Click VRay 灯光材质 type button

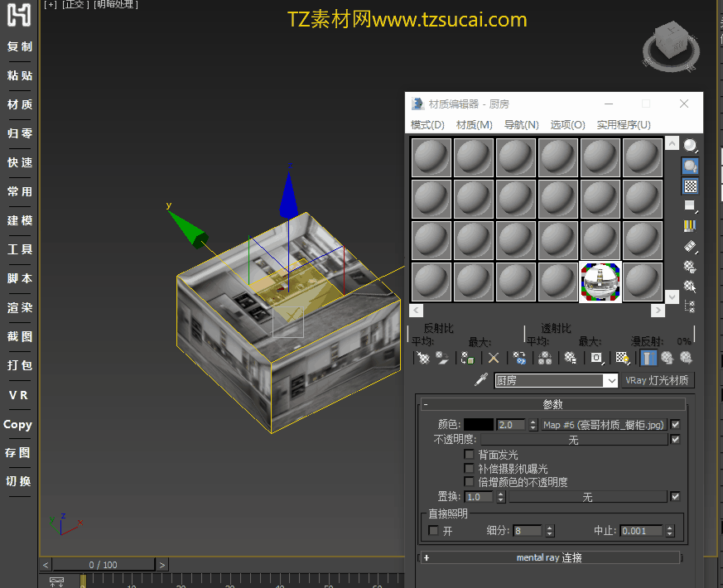point(657,380)
